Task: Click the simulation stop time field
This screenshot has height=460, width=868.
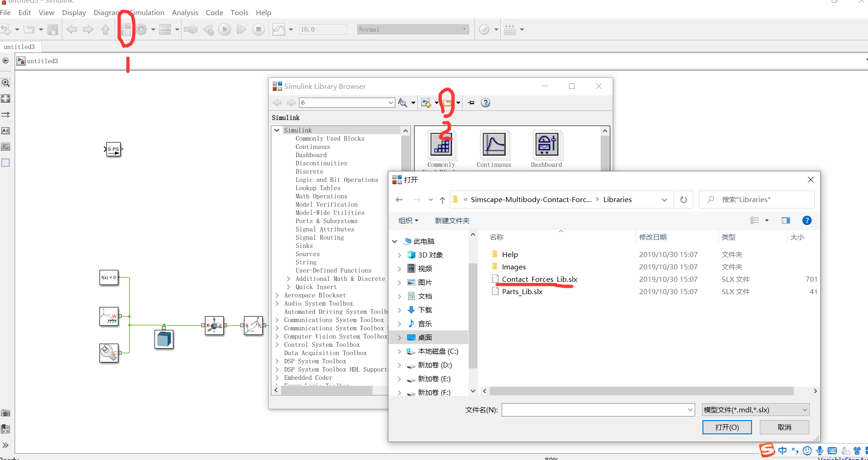Action: pyautogui.click(x=323, y=29)
